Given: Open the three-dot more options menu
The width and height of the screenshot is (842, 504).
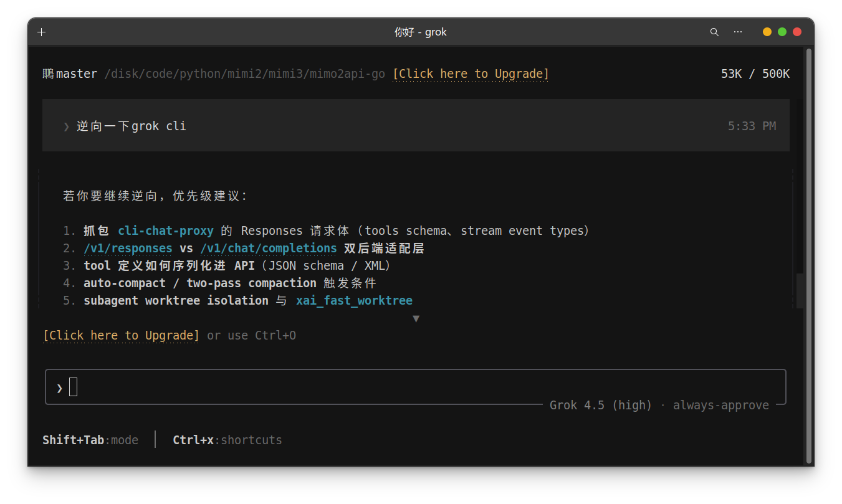Looking at the screenshot, I should pos(738,32).
